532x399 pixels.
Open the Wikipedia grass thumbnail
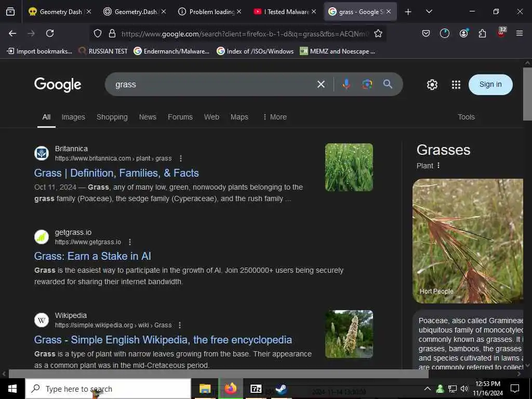coord(349,334)
